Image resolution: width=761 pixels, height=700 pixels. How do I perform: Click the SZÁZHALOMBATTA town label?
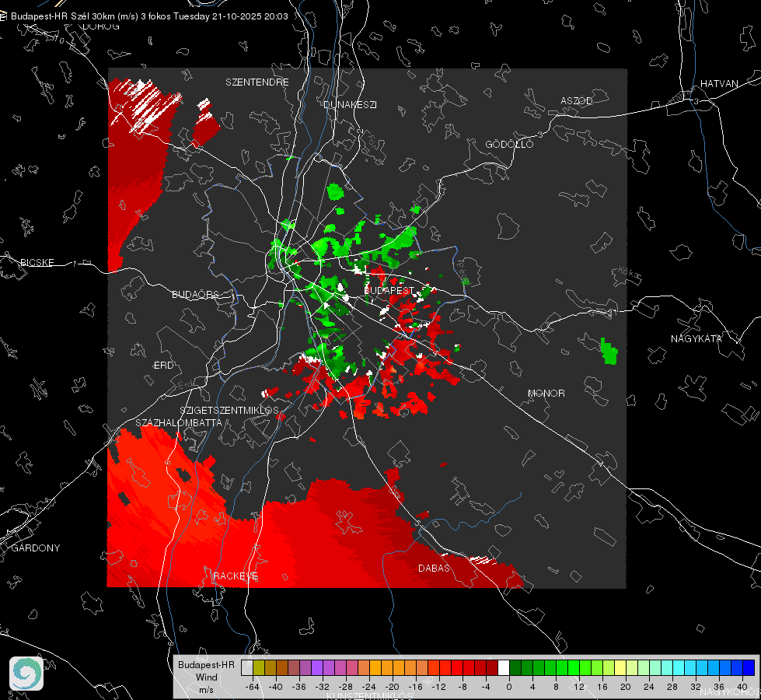179,422
